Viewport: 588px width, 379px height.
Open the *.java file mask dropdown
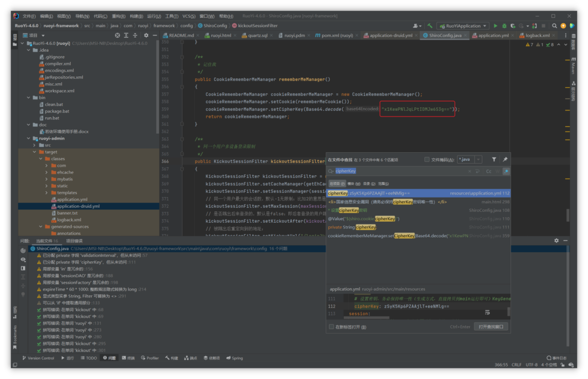(x=478, y=160)
